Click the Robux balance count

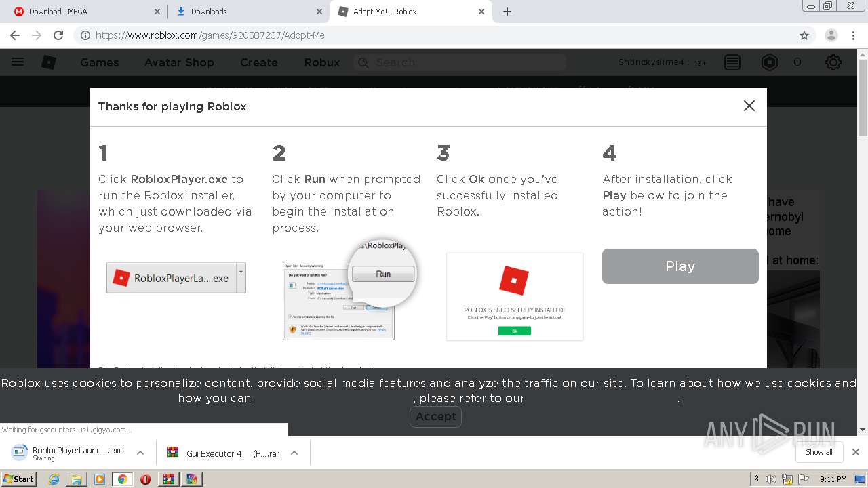(x=797, y=62)
